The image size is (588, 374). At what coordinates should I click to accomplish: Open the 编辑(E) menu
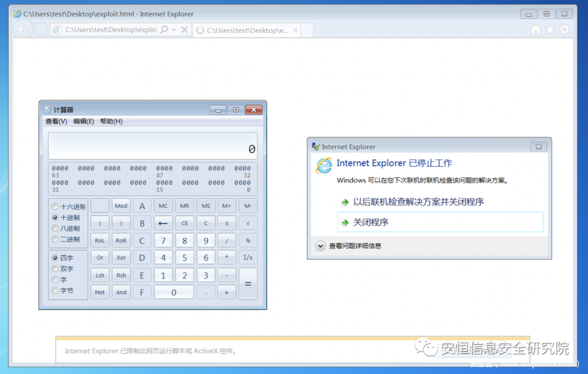click(83, 122)
